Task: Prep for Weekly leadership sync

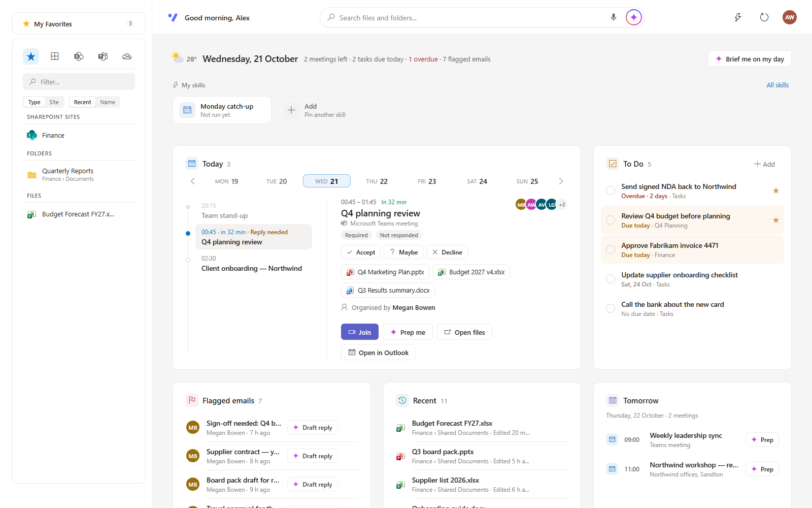Action: click(x=762, y=439)
